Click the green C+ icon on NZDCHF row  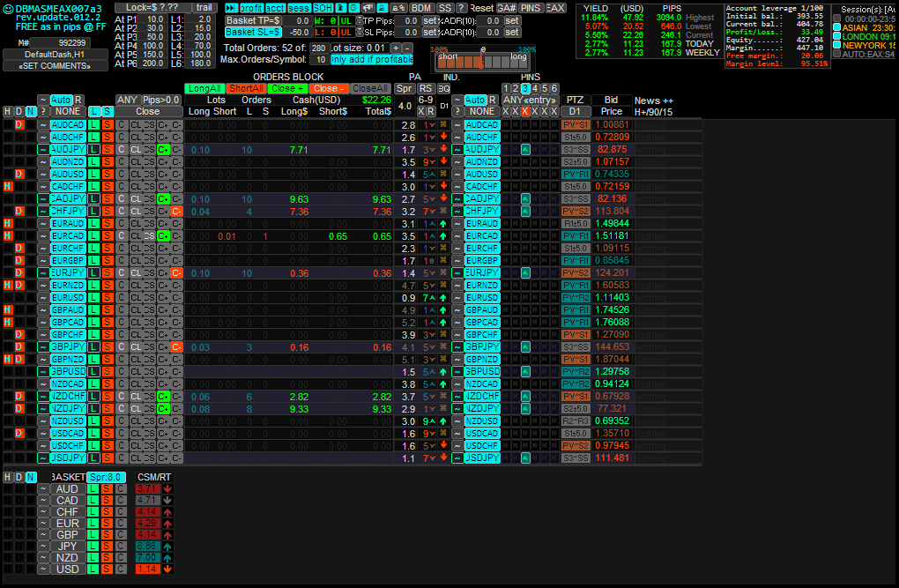[163, 397]
